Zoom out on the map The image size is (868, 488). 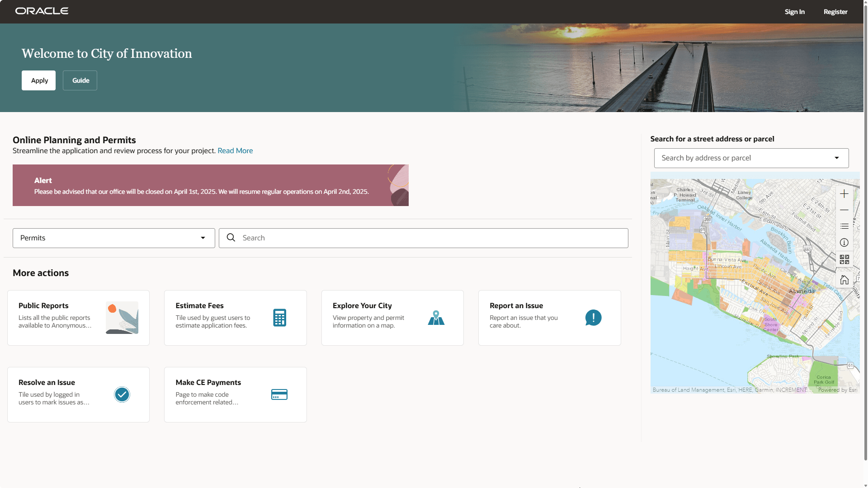844,210
